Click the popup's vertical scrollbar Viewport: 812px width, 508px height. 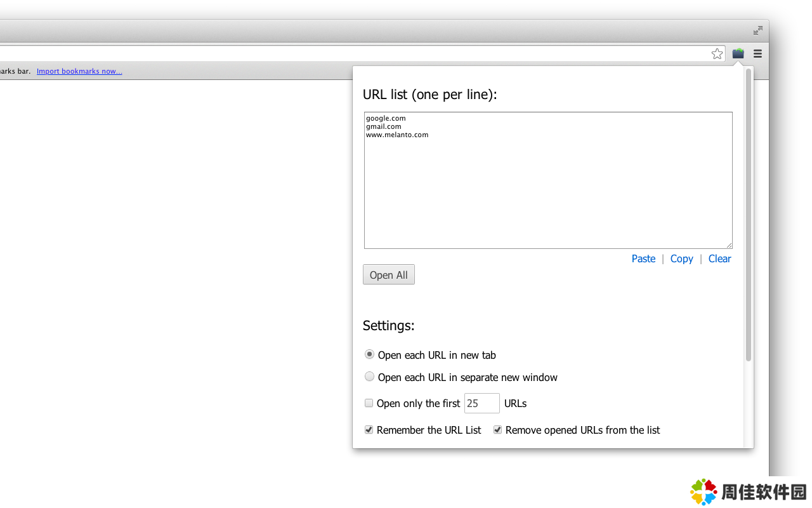749,216
